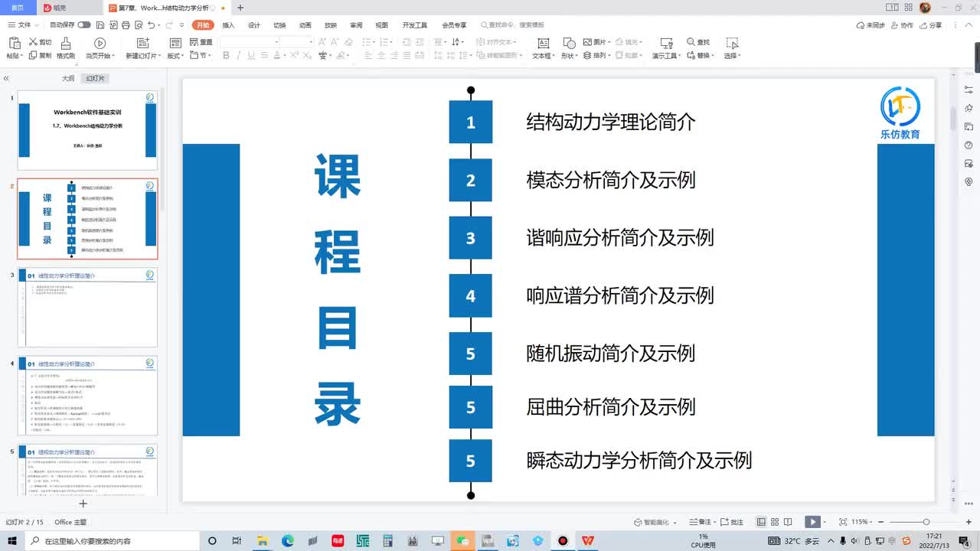The image size is (980, 551).
Task: Select slide 4 thumbnail
Action: click(x=87, y=396)
